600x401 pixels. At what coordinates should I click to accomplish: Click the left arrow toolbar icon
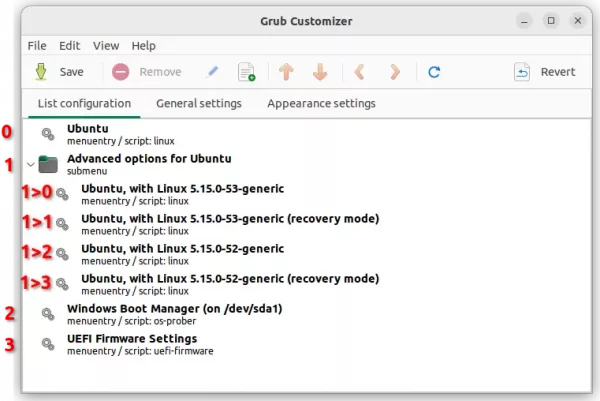coord(359,72)
